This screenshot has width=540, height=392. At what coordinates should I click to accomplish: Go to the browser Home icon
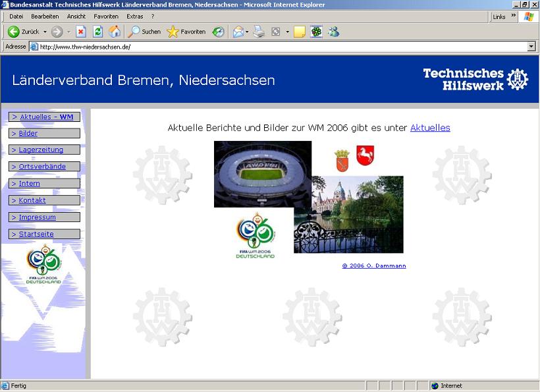pos(115,32)
